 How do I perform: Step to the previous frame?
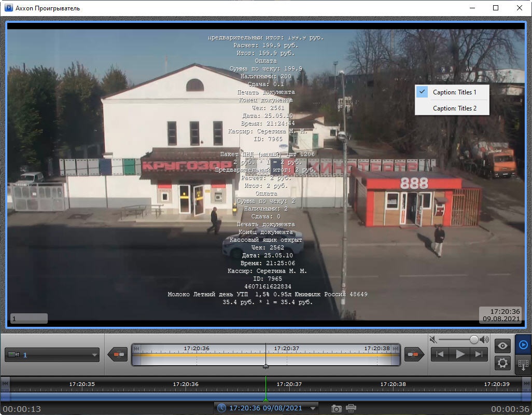point(440,355)
